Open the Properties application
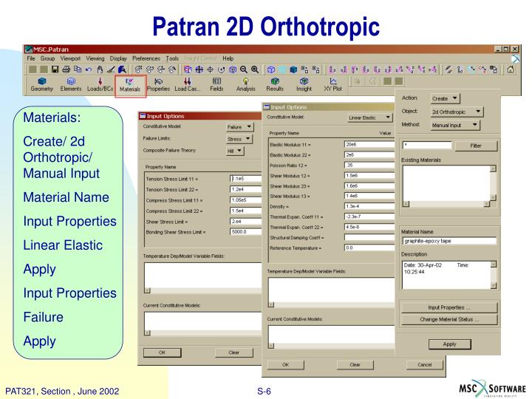Image resolution: width=532 pixels, height=399 pixels. click(158, 84)
